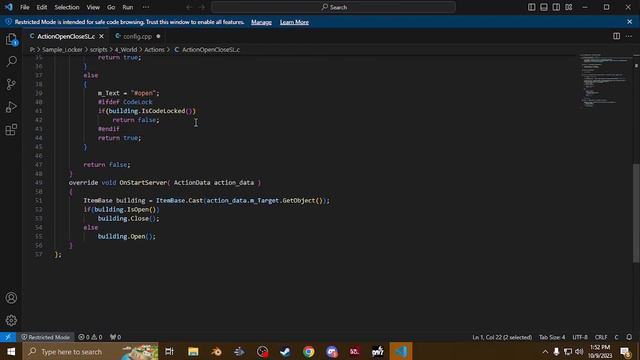Screen dimensions: 640x360
Task: Click the VS Code logo icon
Action: click(9, 7)
